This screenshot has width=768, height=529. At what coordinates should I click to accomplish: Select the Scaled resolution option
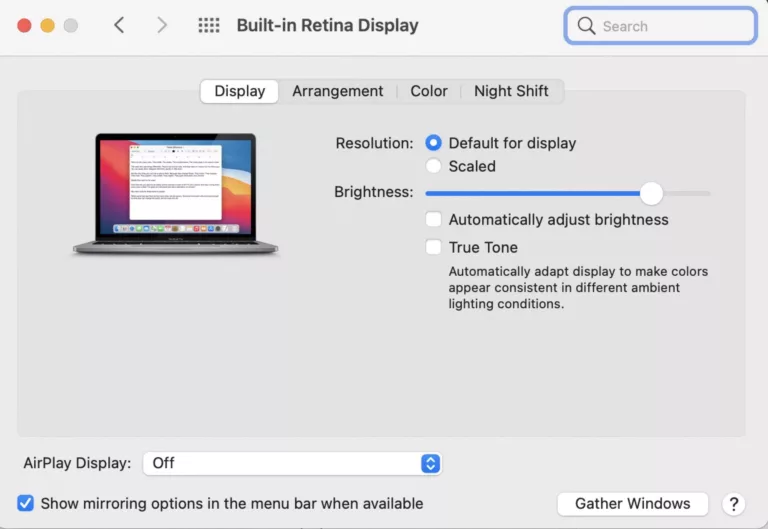(434, 166)
